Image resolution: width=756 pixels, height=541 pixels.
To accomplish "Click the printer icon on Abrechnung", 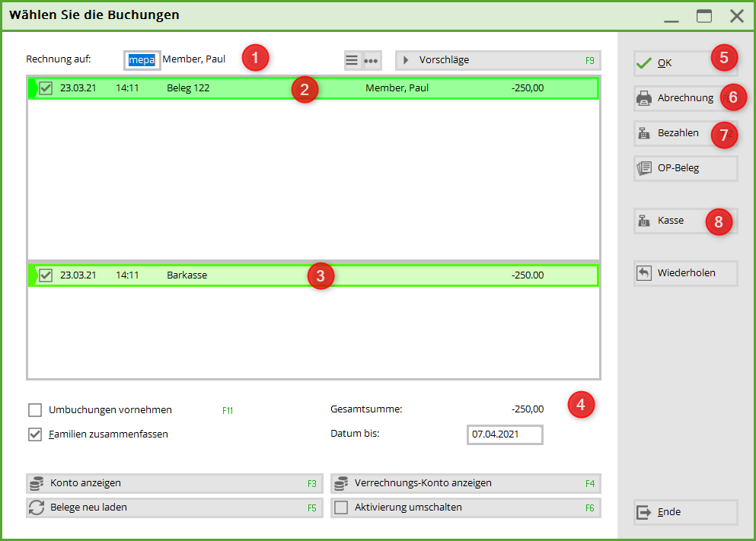I will (644, 98).
